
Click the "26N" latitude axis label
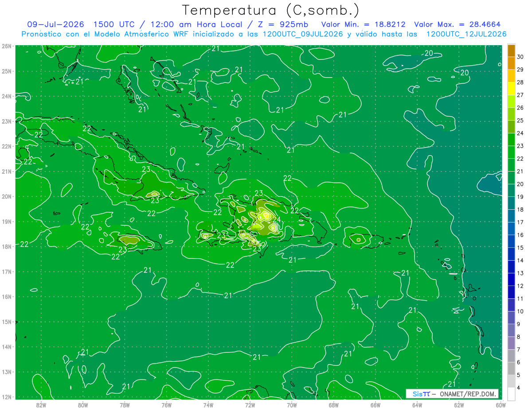click(7, 46)
